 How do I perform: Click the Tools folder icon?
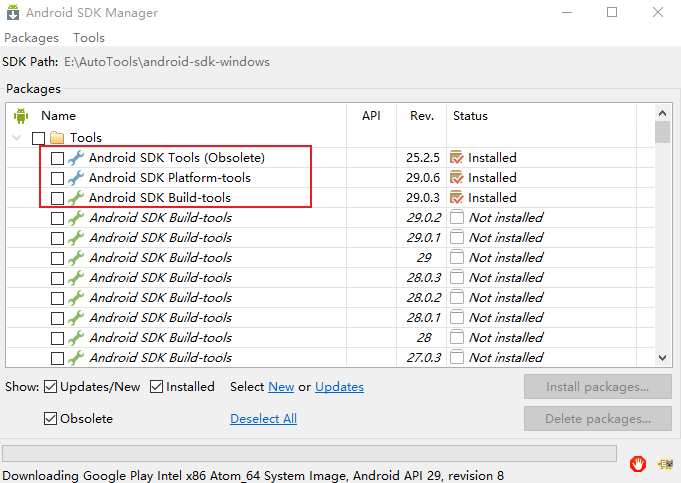coord(57,138)
